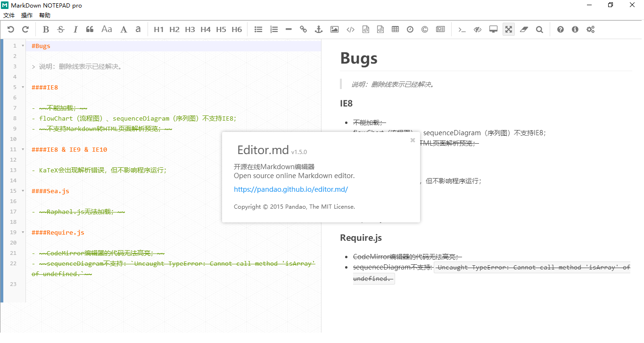Collapse the ####Require.js section at line 19
The image size is (644, 343).
coord(23,232)
